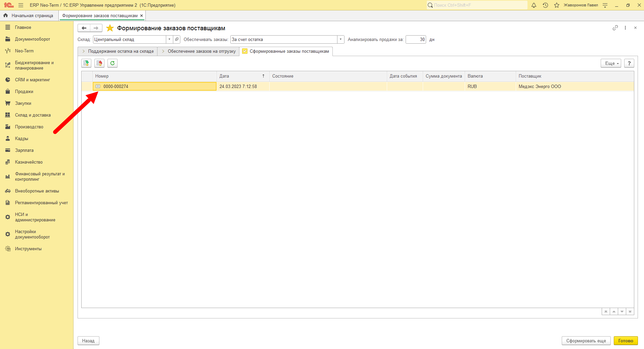Go back with the left arrow button
The width and height of the screenshot is (644, 349).
[x=84, y=28]
